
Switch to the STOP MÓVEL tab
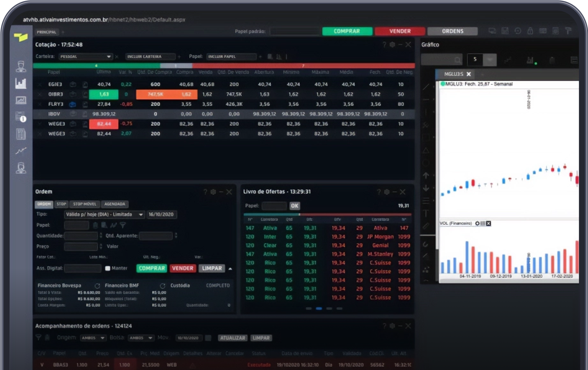pos(85,204)
